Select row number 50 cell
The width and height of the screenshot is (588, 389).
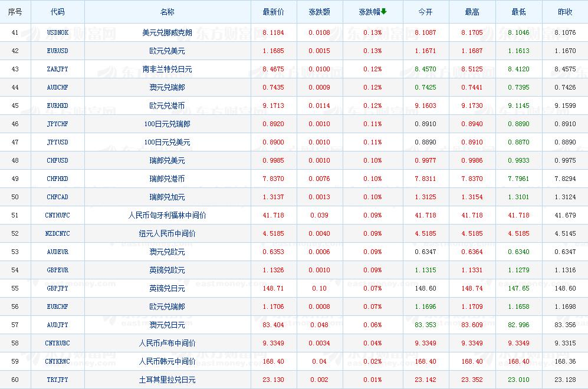[15, 197]
